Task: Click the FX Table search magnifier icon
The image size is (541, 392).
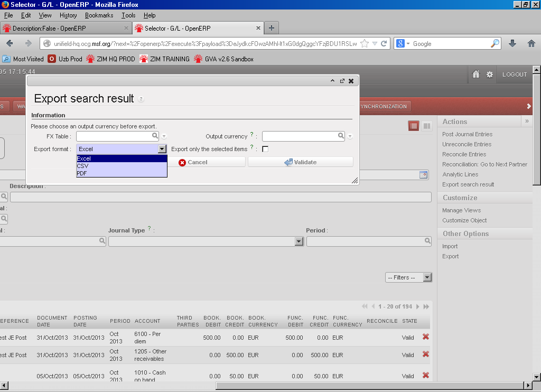Action: click(155, 136)
